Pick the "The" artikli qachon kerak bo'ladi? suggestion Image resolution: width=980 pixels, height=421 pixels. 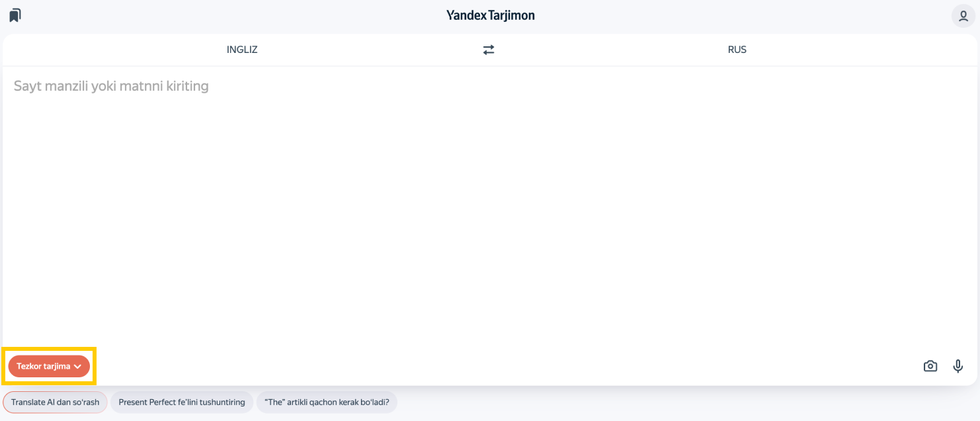[x=327, y=402]
